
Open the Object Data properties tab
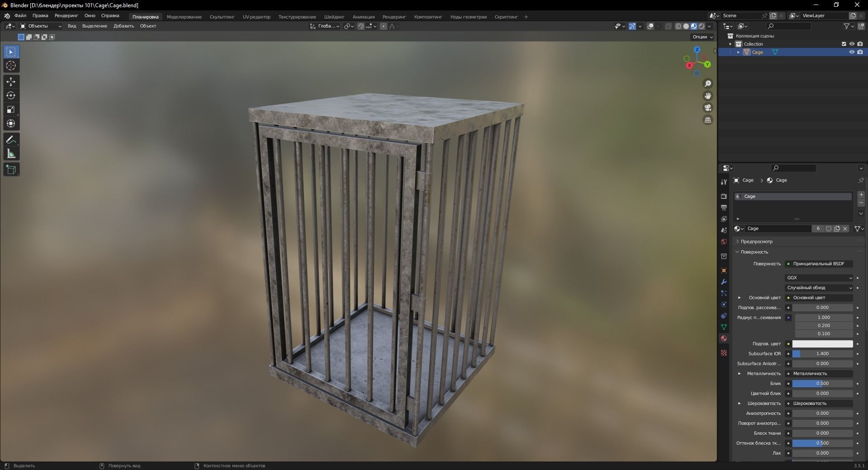coord(724,327)
